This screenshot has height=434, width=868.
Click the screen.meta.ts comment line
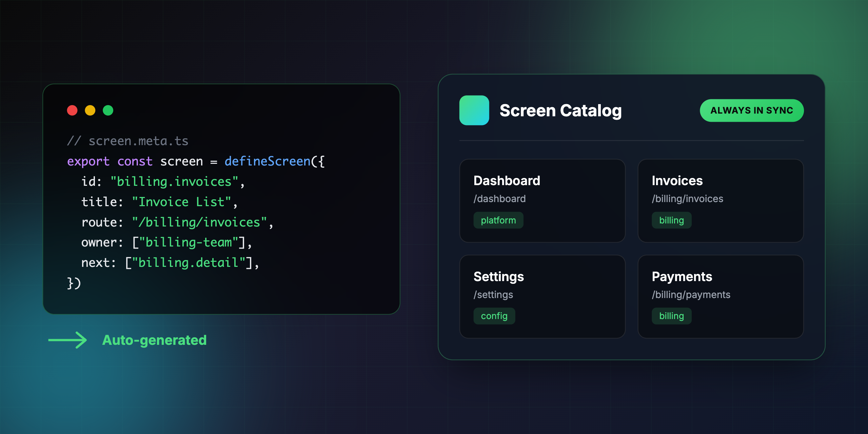[128, 141]
